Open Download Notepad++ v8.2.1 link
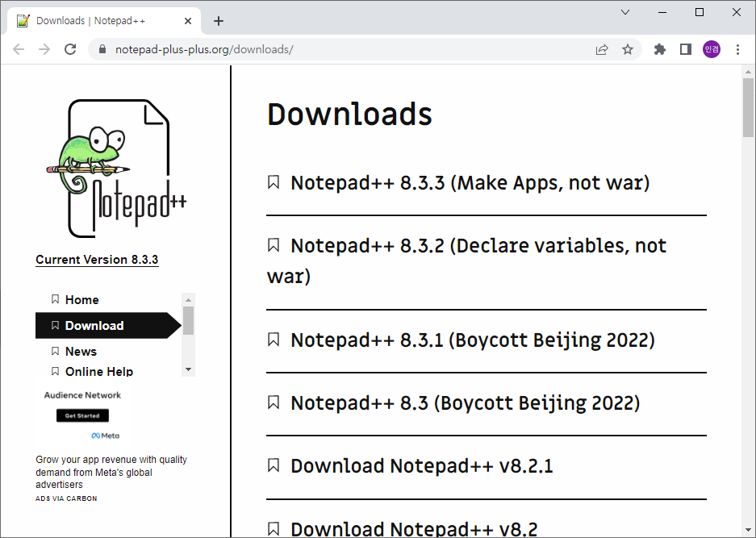756x538 pixels. pos(422,465)
